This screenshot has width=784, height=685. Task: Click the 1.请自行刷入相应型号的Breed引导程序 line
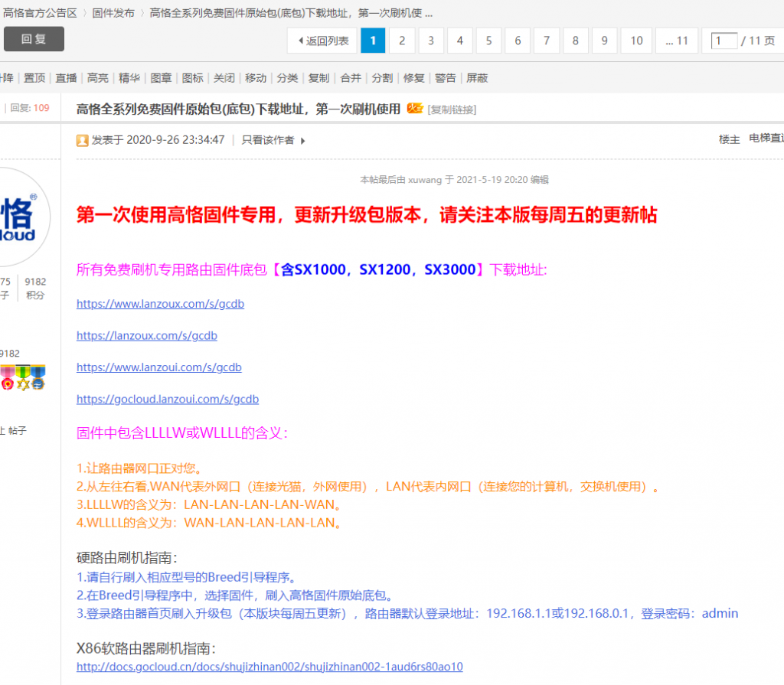click(188, 578)
